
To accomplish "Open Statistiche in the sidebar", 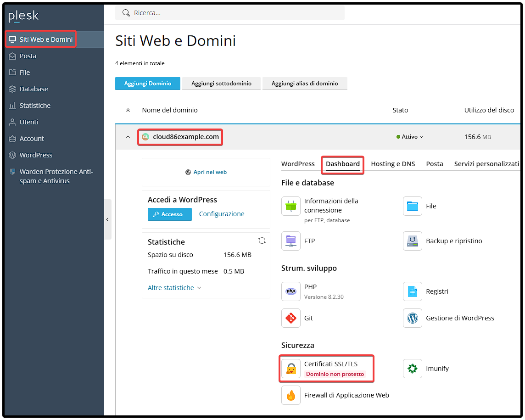I will pos(54,106).
